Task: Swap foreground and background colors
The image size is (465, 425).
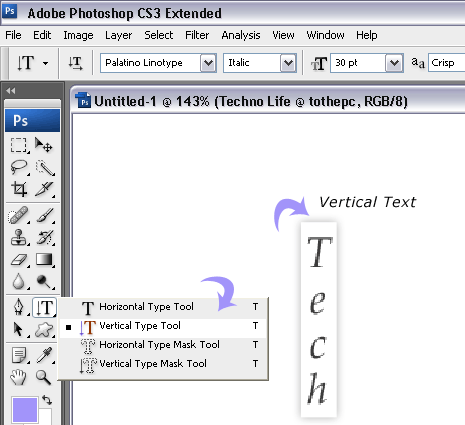Action: pos(47,400)
